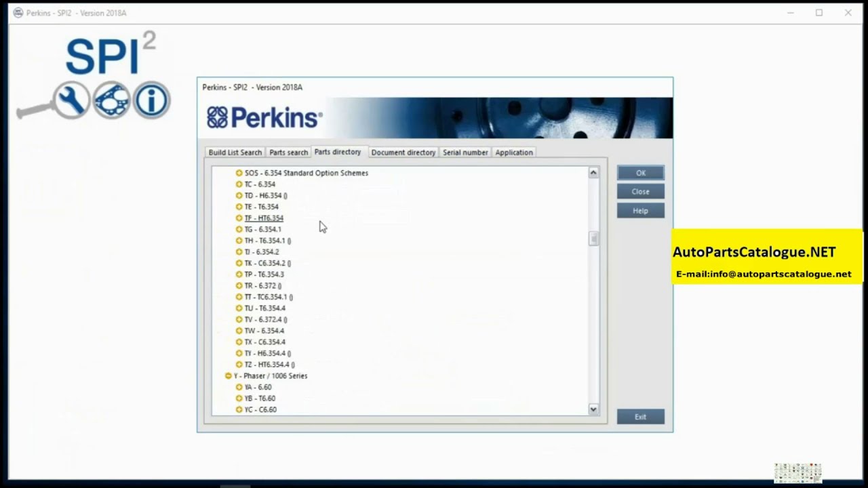Viewport: 868px width, 488px height.
Task: Click the bullet icon beside TW - 6.354.4
Action: coord(239,331)
